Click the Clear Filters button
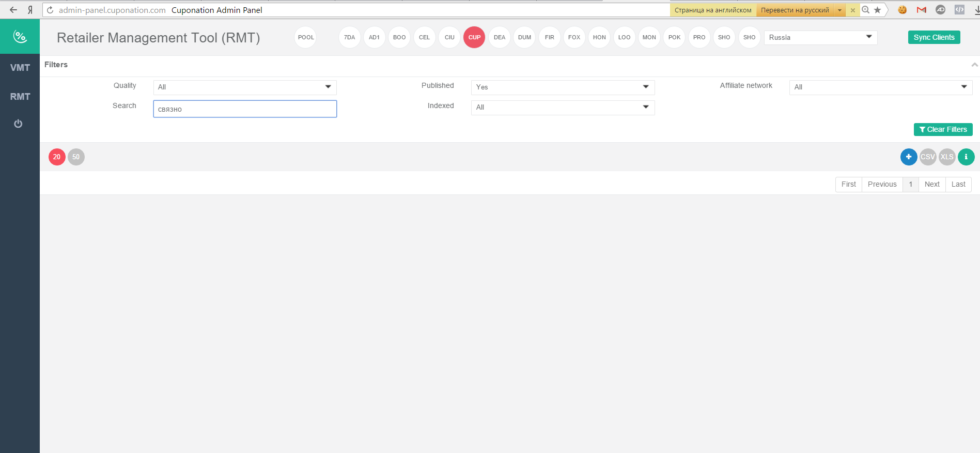This screenshot has height=453, width=980. pos(943,129)
